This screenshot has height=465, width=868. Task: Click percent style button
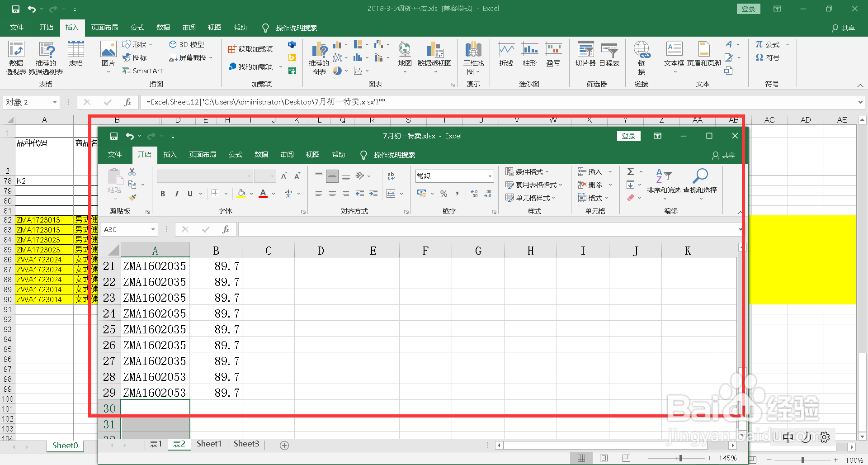click(x=444, y=194)
